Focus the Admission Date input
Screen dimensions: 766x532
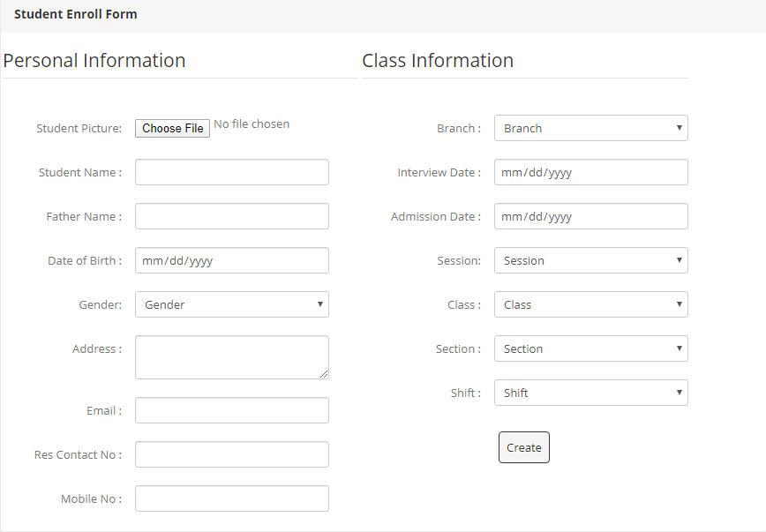(x=590, y=216)
